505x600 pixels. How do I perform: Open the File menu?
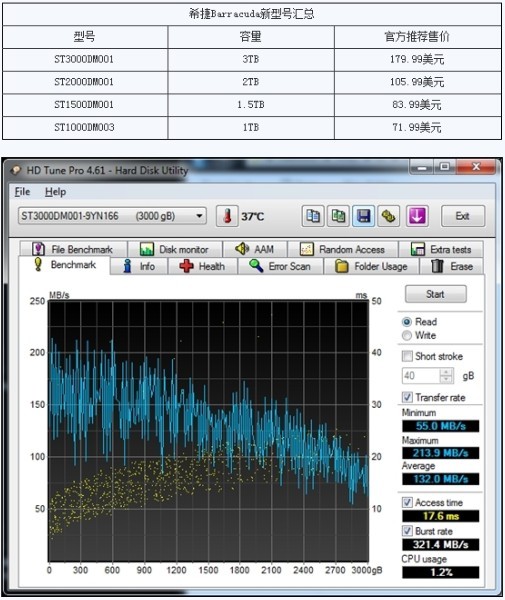(22, 192)
